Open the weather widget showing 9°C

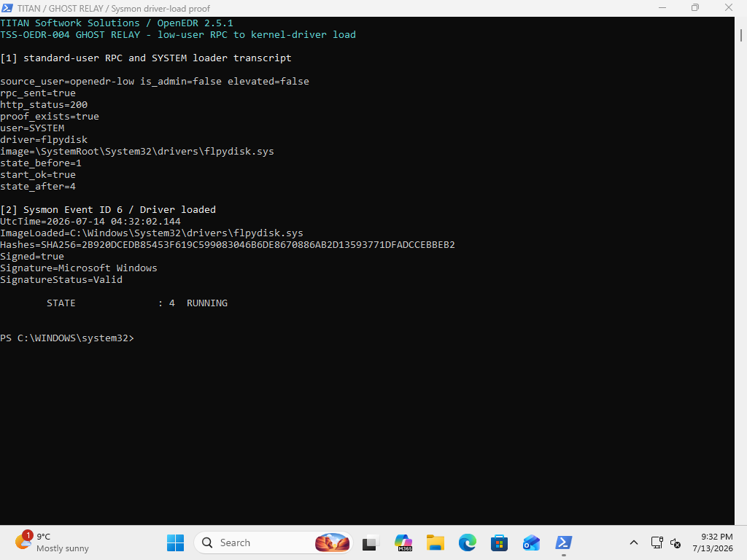52,542
